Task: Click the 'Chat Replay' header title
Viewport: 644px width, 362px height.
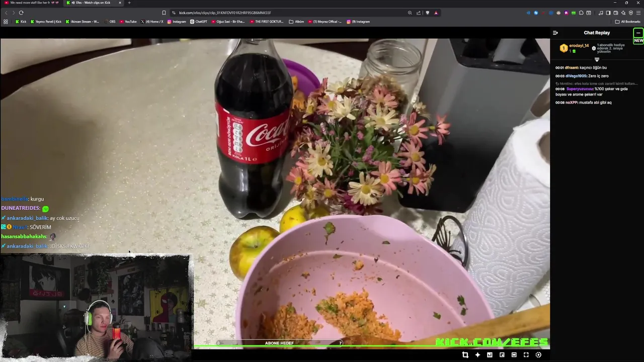Action: pos(597,33)
